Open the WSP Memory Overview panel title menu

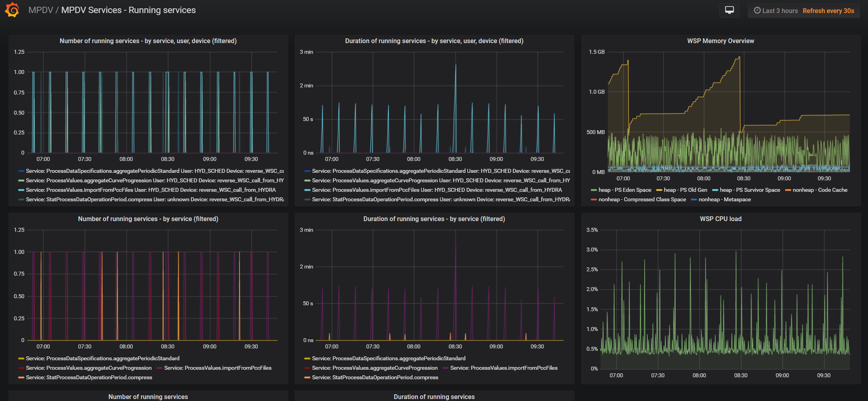click(720, 41)
